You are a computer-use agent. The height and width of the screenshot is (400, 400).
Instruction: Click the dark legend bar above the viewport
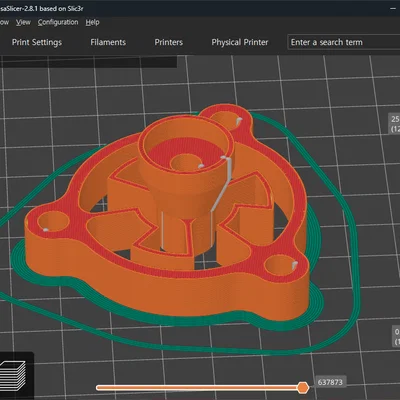pos(88,62)
